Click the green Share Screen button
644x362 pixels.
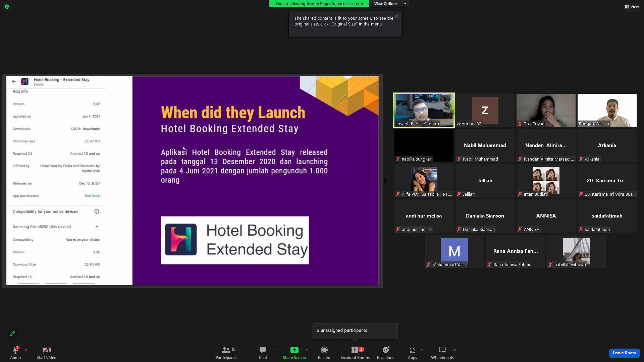294,352
